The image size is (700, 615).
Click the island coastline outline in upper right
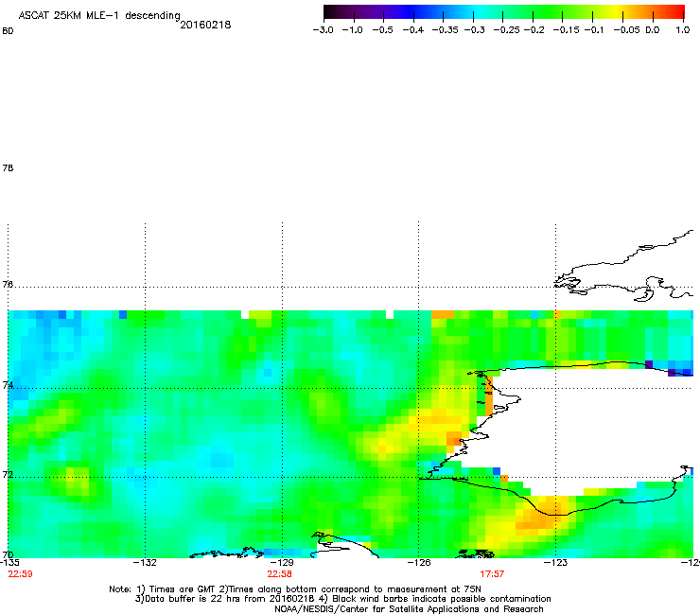click(624, 266)
